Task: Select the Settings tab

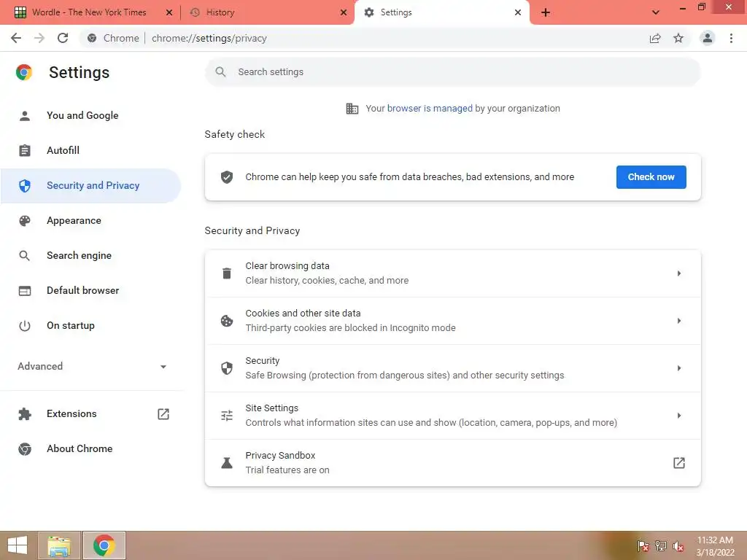Action: coord(441,12)
